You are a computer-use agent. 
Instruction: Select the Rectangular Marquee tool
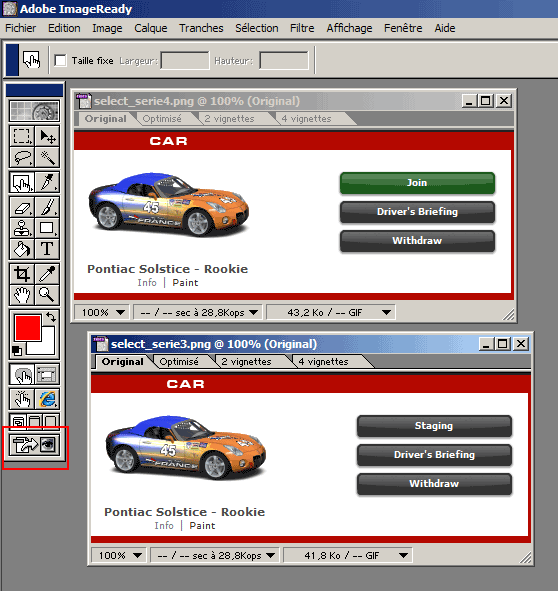click(21, 136)
